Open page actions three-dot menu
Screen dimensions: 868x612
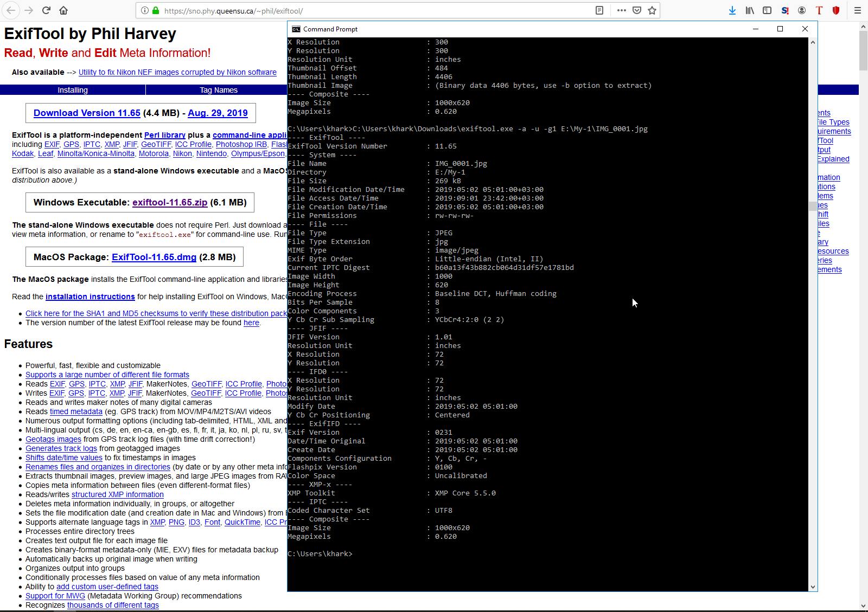pos(622,10)
